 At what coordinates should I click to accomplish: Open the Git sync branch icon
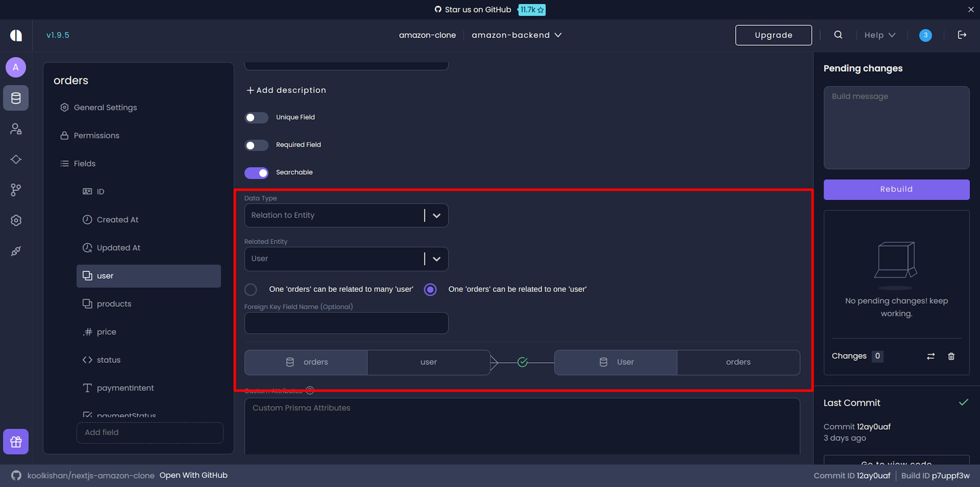click(16, 190)
